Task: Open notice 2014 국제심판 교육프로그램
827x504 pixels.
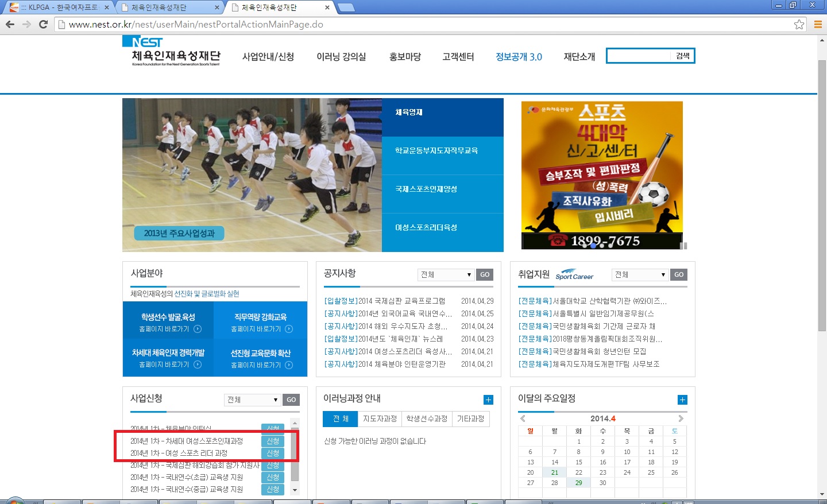Action: tap(385, 301)
